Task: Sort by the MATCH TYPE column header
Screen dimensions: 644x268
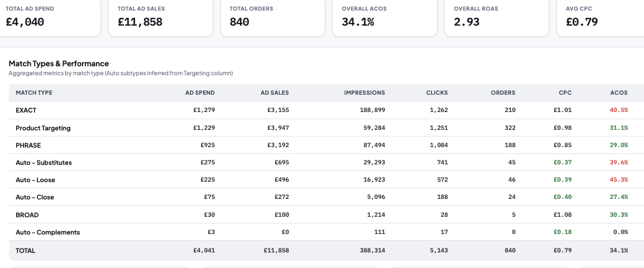Action: coord(34,92)
